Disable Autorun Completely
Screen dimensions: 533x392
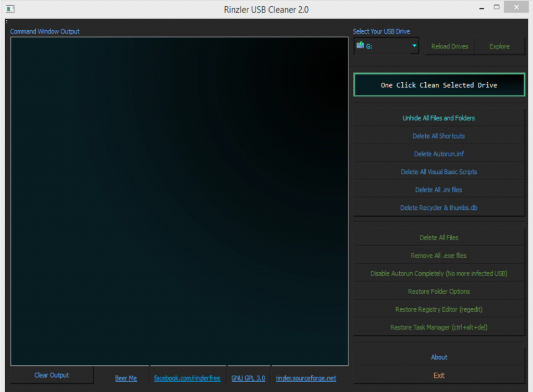439,273
